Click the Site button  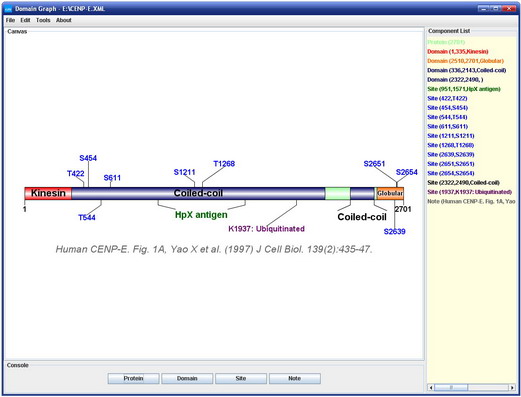[x=241, y=378]
